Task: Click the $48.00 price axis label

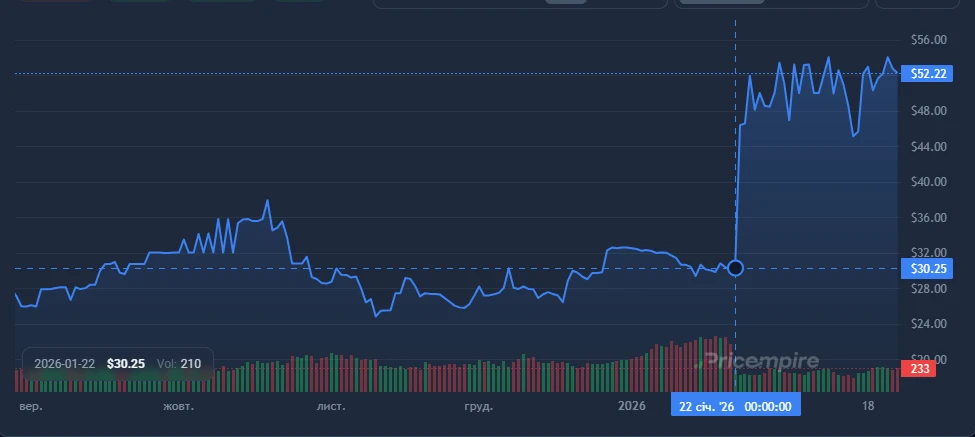Action: coord(929,111)
